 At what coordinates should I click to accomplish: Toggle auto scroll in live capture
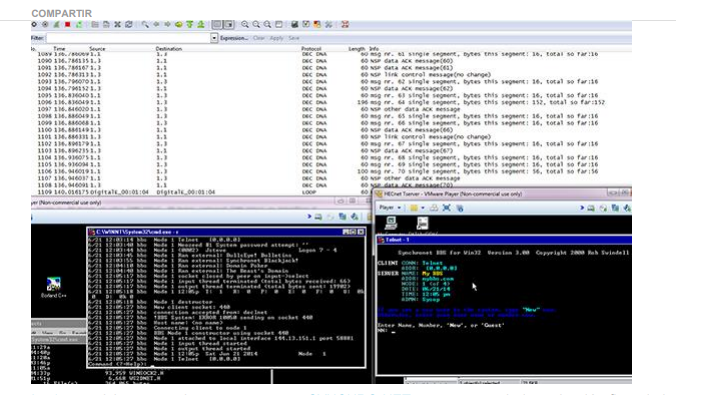coord(228,25)
